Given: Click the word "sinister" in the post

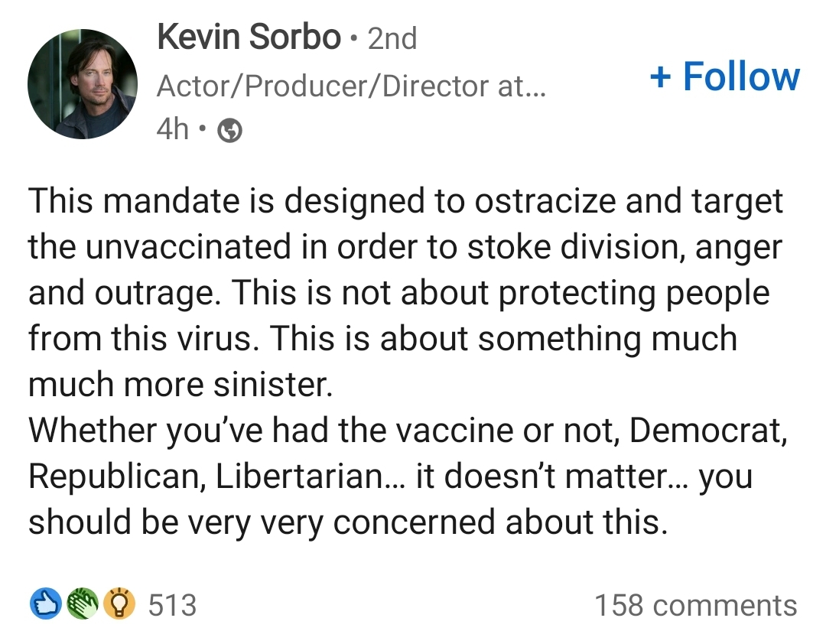Looking at the screenshot, I should pyautogui.click(x=273, y=384).
